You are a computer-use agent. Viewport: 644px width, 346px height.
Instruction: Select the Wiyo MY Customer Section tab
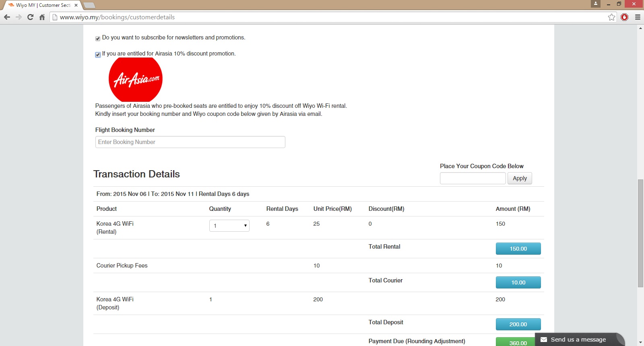point(42,5)
